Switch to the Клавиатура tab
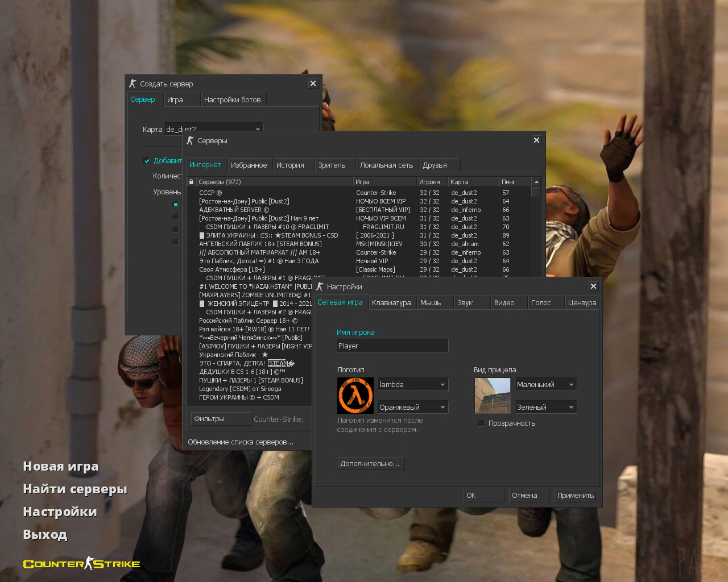728x582 pixels. pos(391,303)
